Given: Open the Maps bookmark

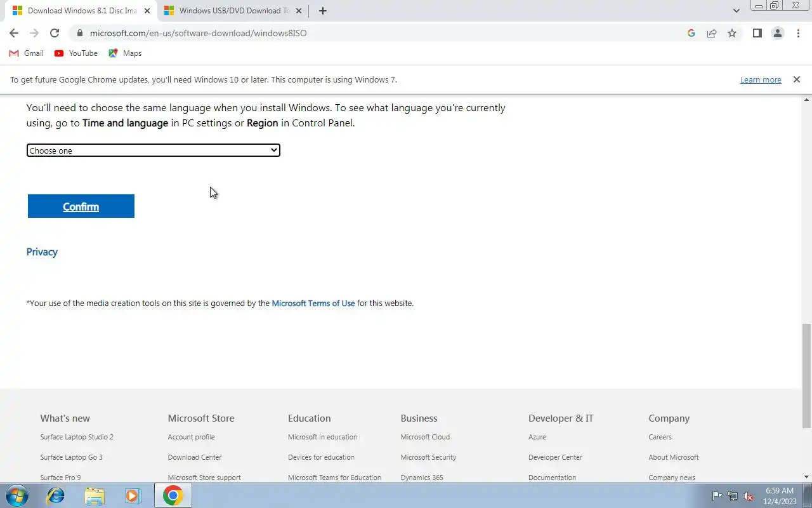Looking at the screenshot, I should [x=125, y=53].
